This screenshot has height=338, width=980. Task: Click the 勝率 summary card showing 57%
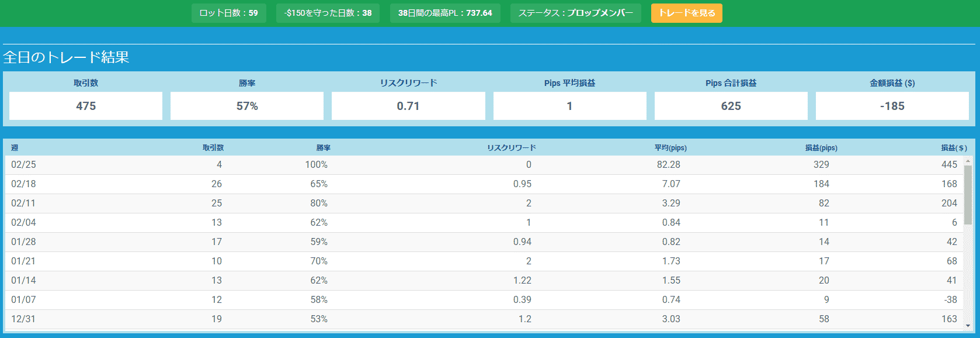pos(247,106)
